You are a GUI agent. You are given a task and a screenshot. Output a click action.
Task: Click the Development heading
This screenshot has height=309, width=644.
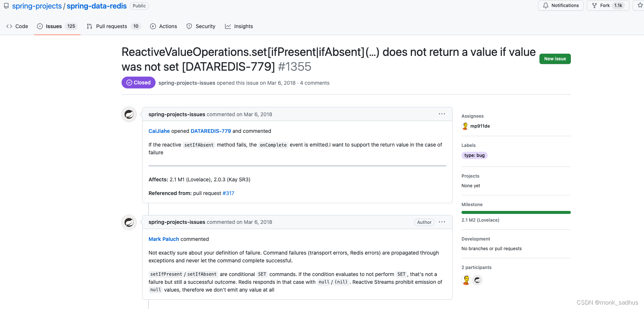point(476,239)
